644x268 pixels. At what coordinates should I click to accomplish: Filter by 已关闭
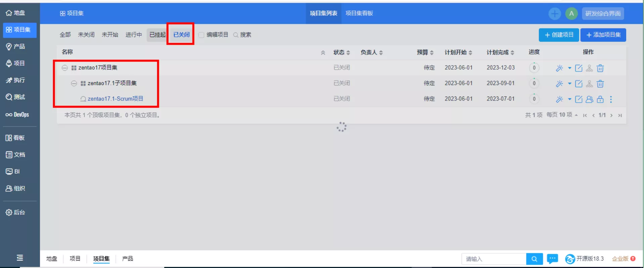coord(181,35)
